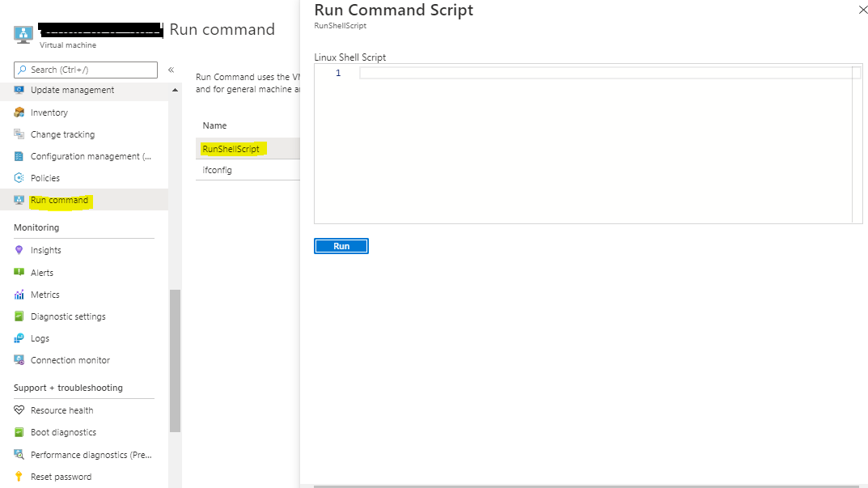This screenshot has width=868, height=488.
Task: Collapse the sidebar with the double chevron
Action: 171,70
